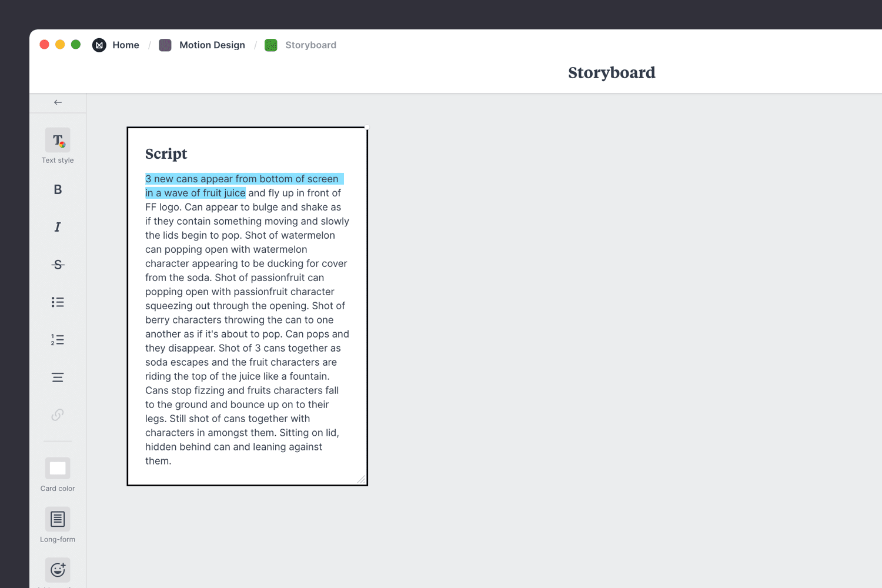
Task: Create a bulleted list
Action: pos(57,302)
